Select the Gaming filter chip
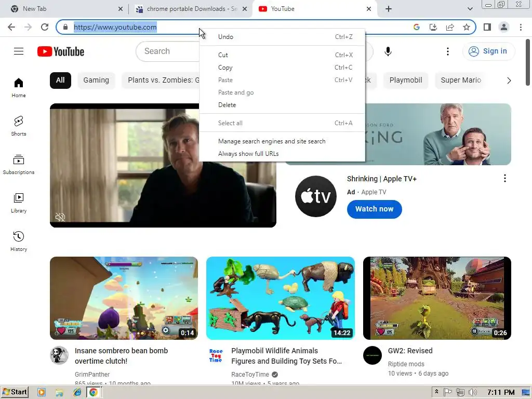The width and height of the screenshot is (532, 399). (96, 81)
